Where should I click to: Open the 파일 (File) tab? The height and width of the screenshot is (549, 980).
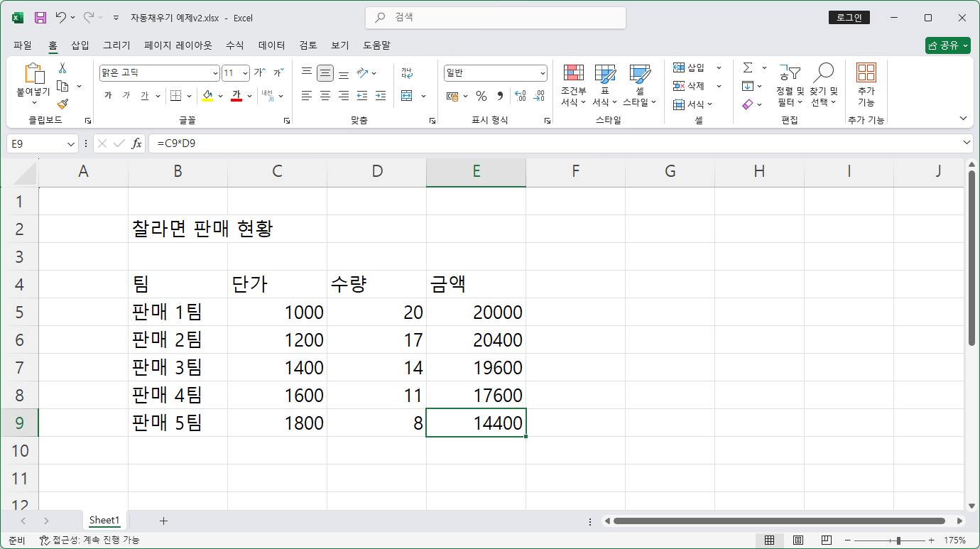point(23,45)
